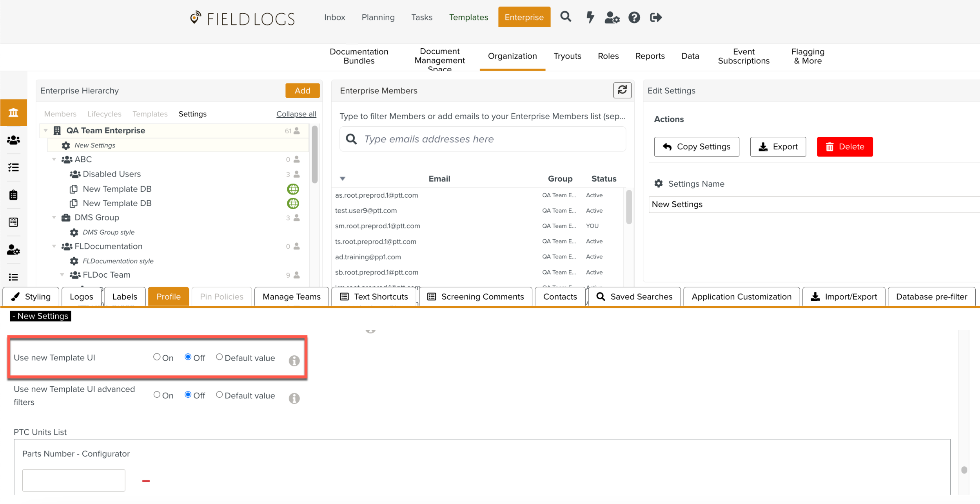Open the users group icon in left sidebar
This screenshot has height=504, width=980.
pos(14,140)
